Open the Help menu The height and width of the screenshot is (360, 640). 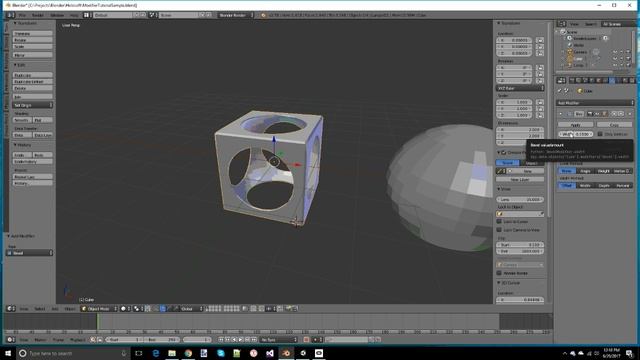74,15
